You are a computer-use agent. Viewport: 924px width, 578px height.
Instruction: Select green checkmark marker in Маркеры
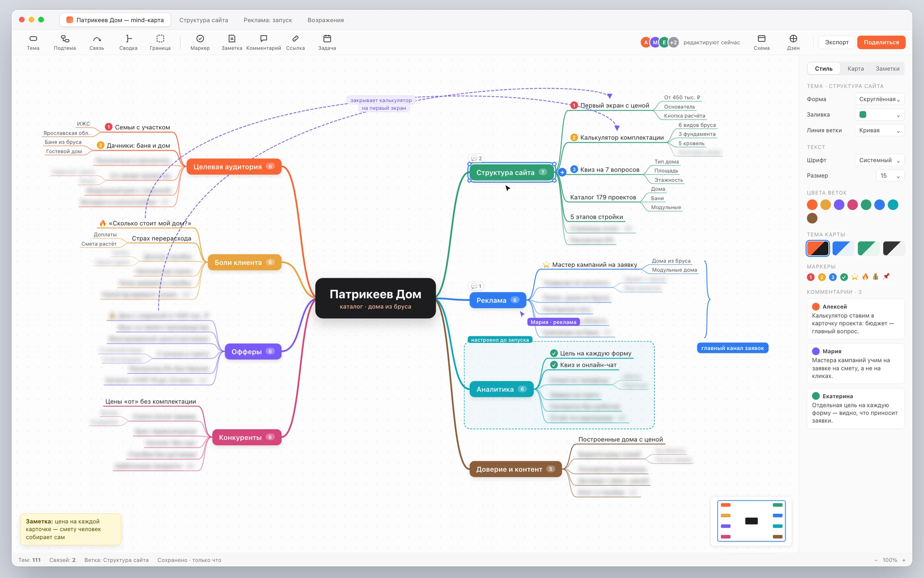[x=844, y=277]
